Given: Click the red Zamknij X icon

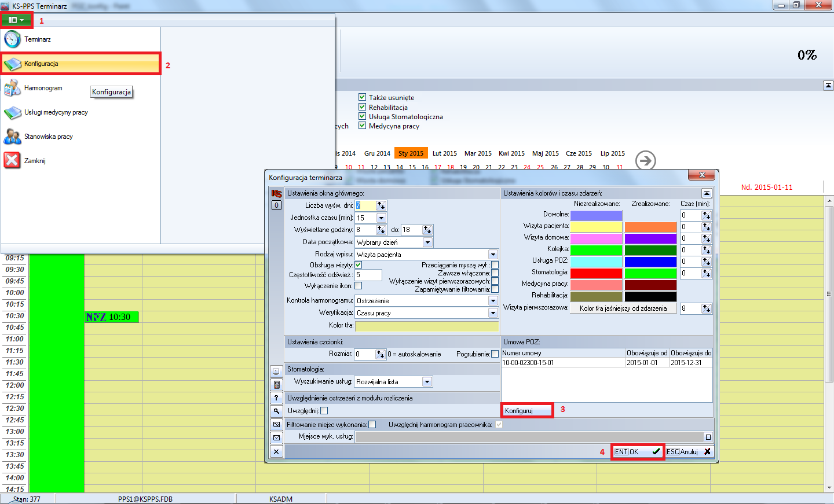Looking at the screenshot, I should (x=12, y=160).
